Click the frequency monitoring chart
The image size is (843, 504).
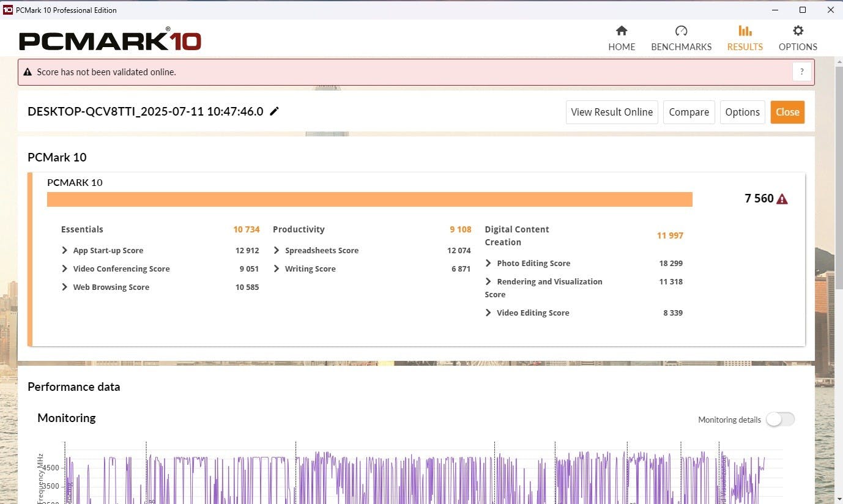click(x=422, y=474)
